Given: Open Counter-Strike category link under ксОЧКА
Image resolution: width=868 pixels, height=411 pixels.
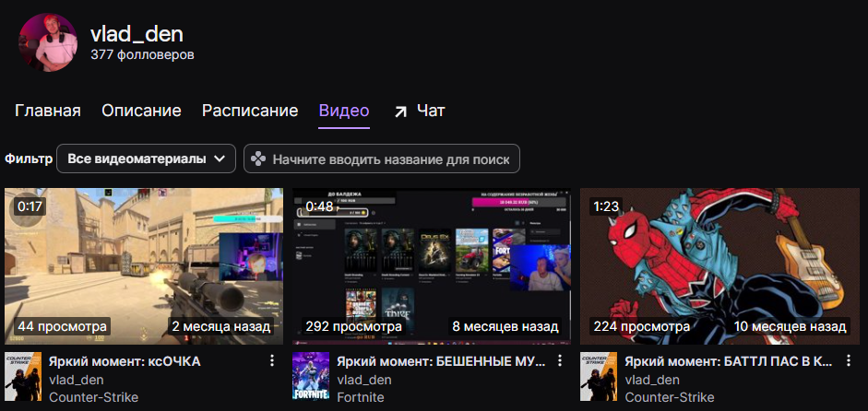Looking at the screenshot, I should pos(93,397).
